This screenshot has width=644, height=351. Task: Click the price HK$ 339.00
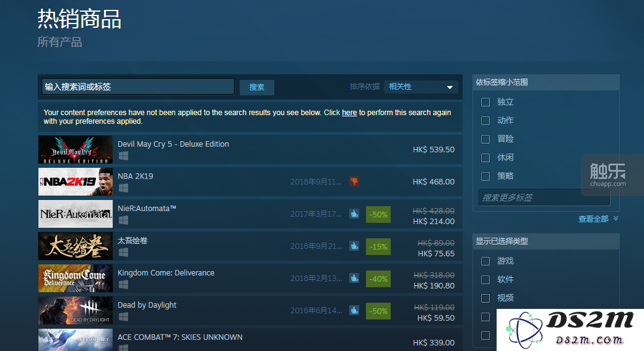tap(433, 342)
